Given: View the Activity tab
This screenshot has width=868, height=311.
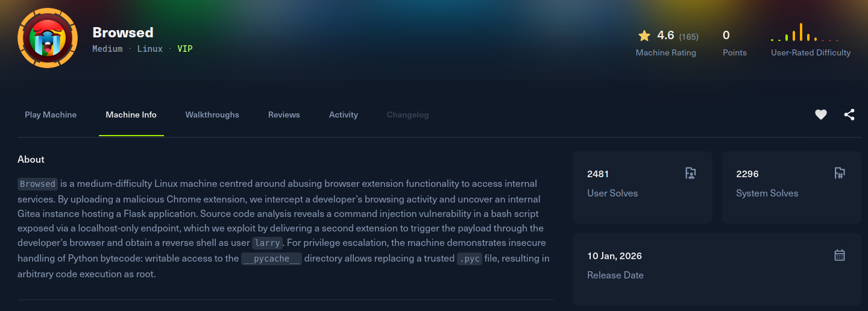Looking at the screenshot, I should coord(344,115).
